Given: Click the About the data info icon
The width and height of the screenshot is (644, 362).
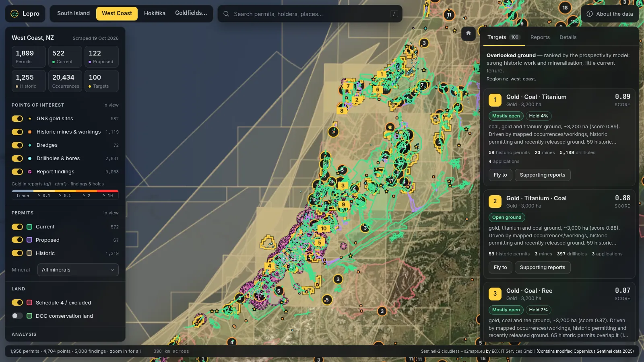Looking at the screenshot, I should (590, 14).
